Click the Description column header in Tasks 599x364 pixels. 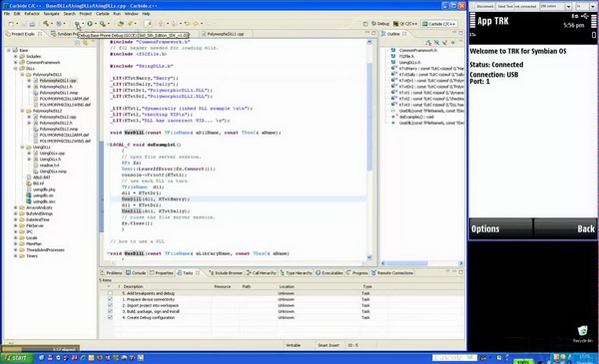tap(133, 286)
